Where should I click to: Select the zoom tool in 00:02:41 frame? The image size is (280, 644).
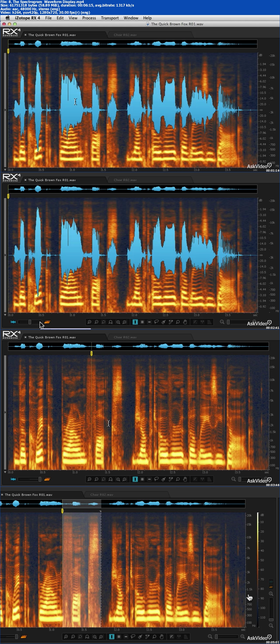coord(178,322)
